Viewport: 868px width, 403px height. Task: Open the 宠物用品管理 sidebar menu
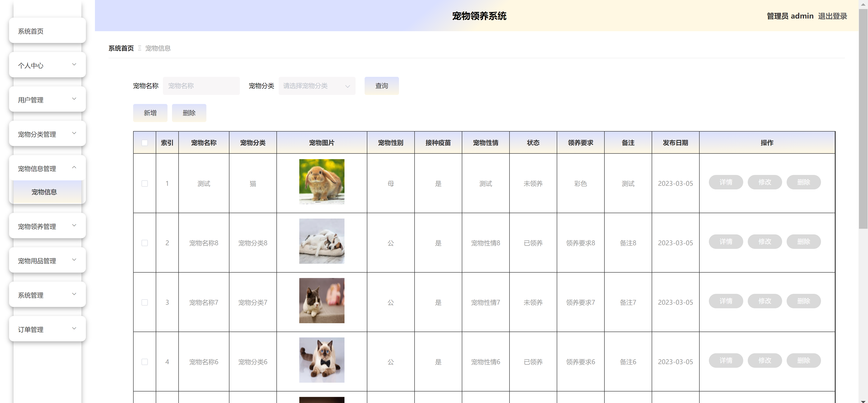[47, 260]
